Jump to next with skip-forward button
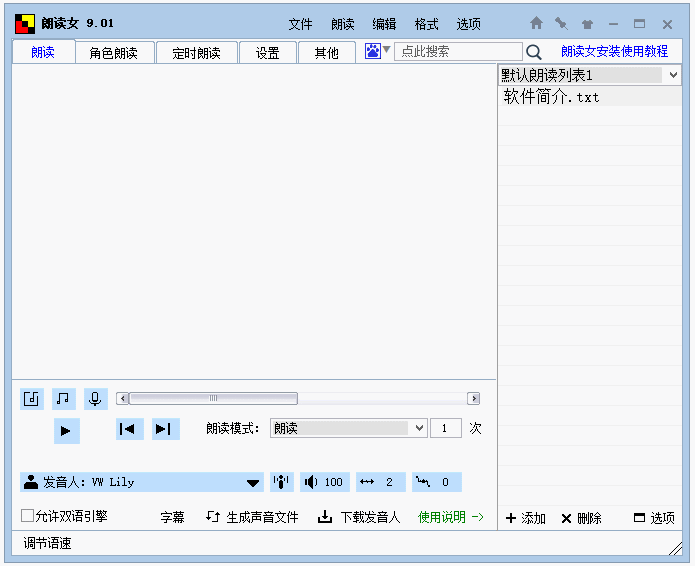 [x=165, y=429]
